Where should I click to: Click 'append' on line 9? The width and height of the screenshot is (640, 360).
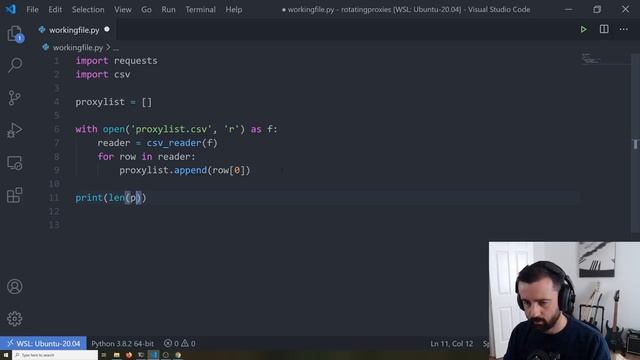click(x=191, y=170)
